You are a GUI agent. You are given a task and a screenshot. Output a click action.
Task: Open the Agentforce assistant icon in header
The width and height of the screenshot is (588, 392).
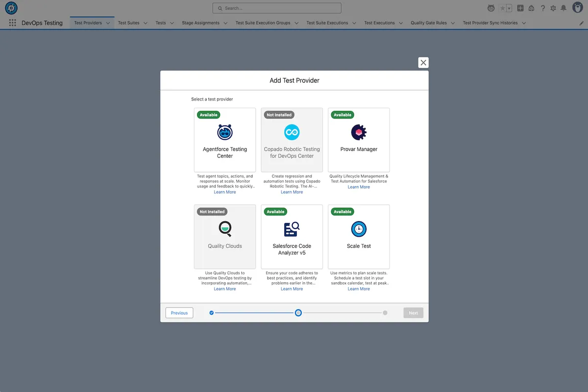[x=491, y=8]
